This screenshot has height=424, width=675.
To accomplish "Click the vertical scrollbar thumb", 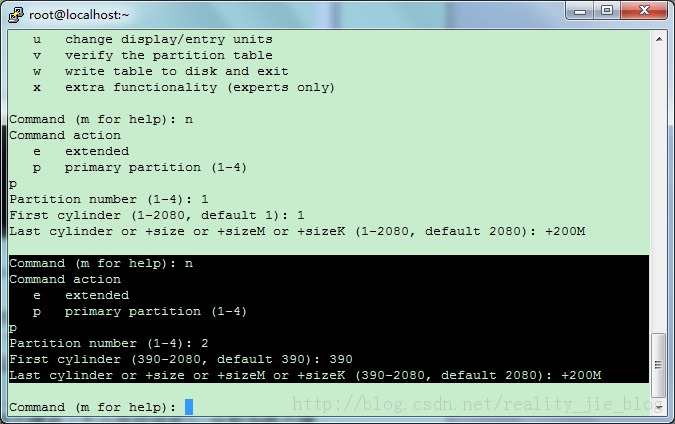I will coord(659,365).
